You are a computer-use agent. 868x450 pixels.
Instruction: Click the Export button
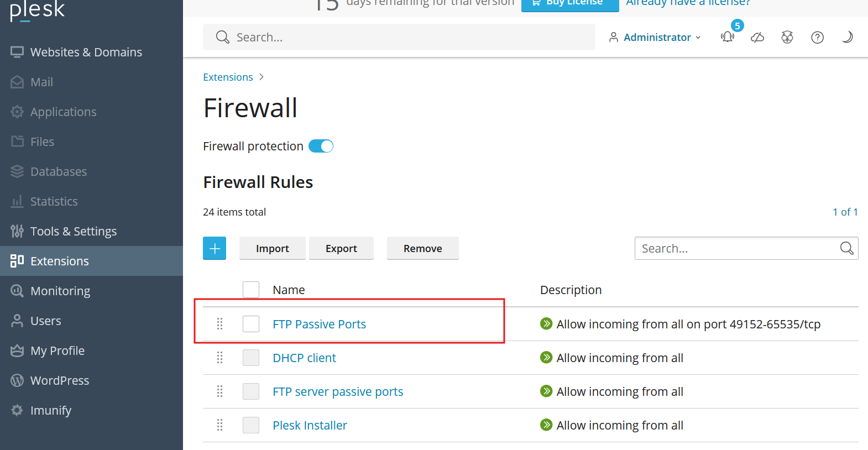coord(341,248)
